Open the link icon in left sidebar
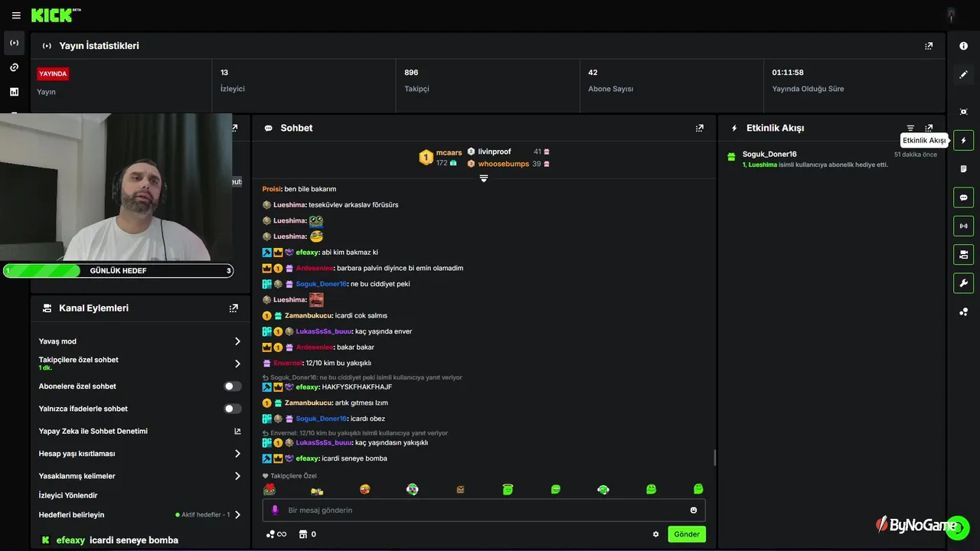 tap(14, 67)
